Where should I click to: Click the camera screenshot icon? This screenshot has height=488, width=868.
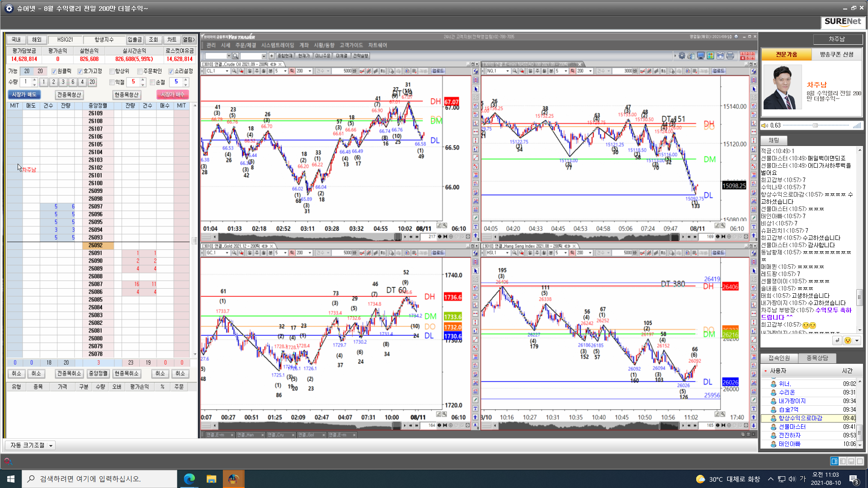pos(720,56)
